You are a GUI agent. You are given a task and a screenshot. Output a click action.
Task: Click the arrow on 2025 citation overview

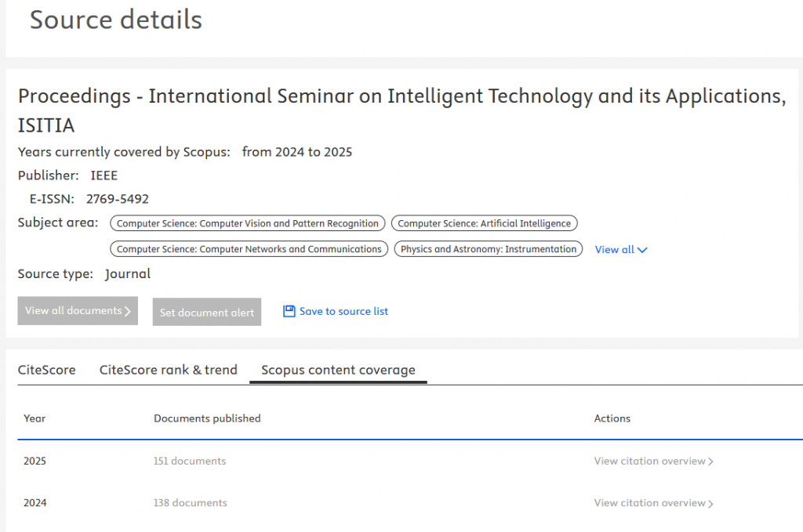(x=710, y=461)
